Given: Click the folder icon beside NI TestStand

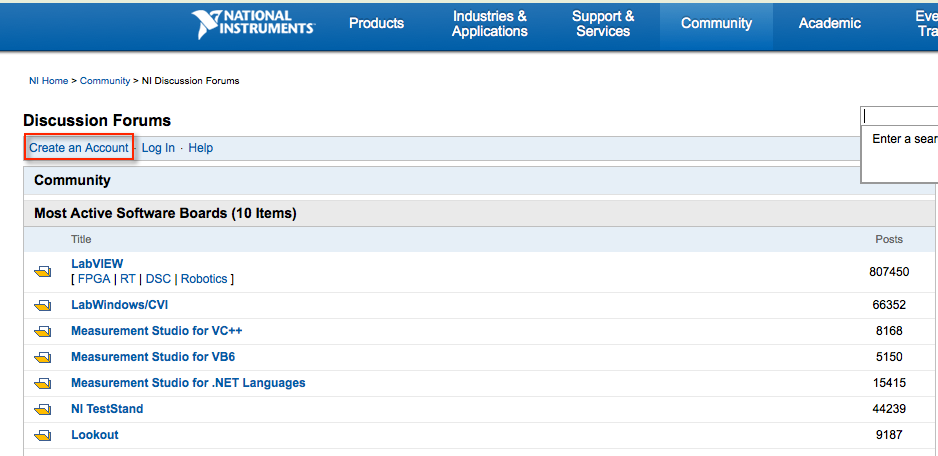Looking at the screenshot, I should tap(43, 409).
